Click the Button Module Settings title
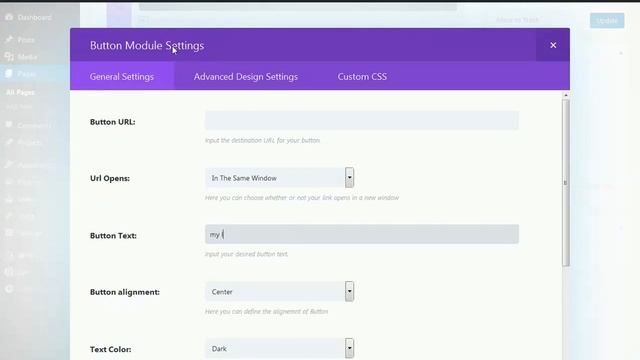 click(x=147, y=45)
